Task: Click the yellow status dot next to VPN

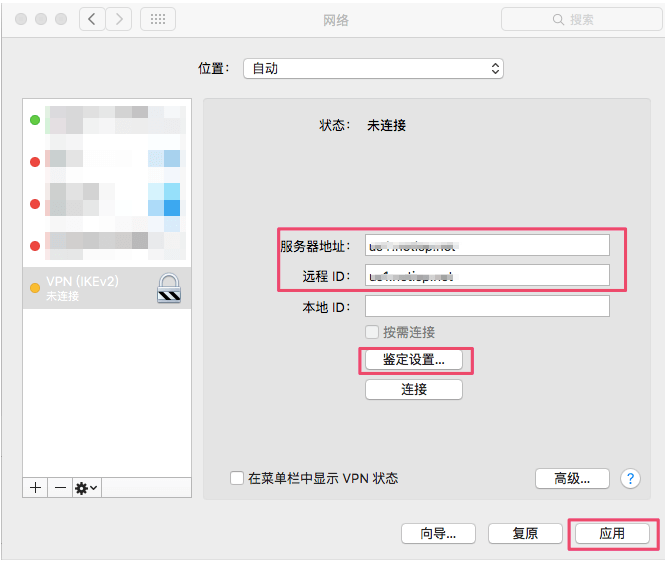Action: coord(35,288)
